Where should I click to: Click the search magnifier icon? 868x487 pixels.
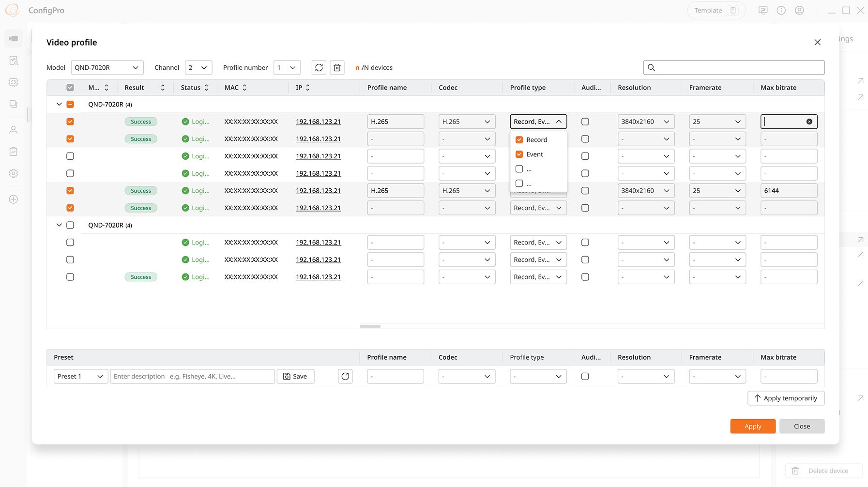pos(651,68)
